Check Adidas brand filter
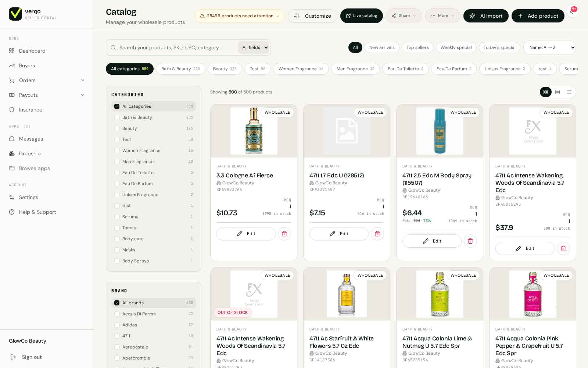This screenshot has width=588, height=368. click(117, 325)
